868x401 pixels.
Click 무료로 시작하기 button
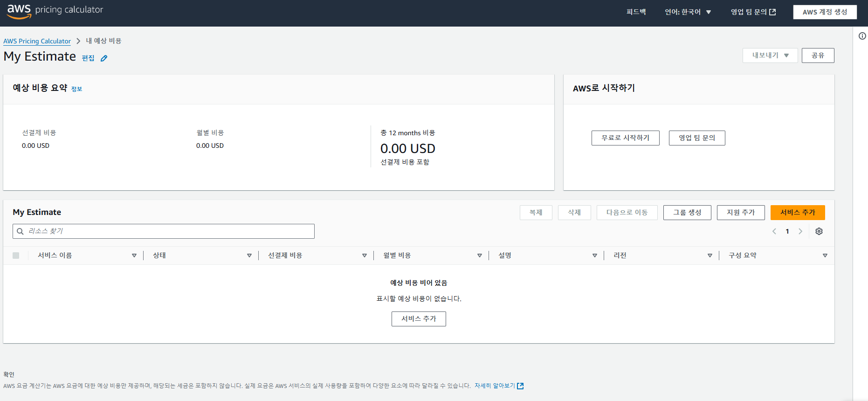(625, 138)
